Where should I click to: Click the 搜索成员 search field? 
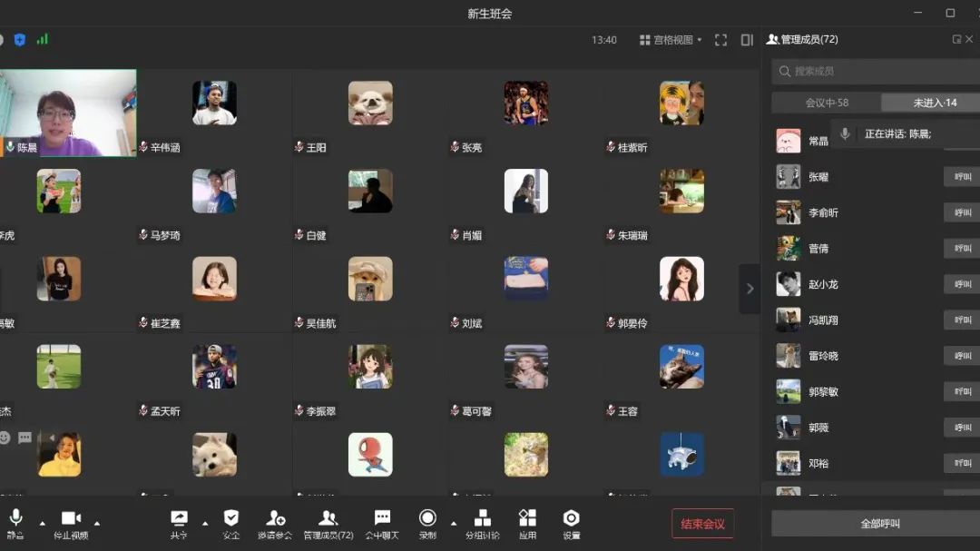[x=876, y=71]
